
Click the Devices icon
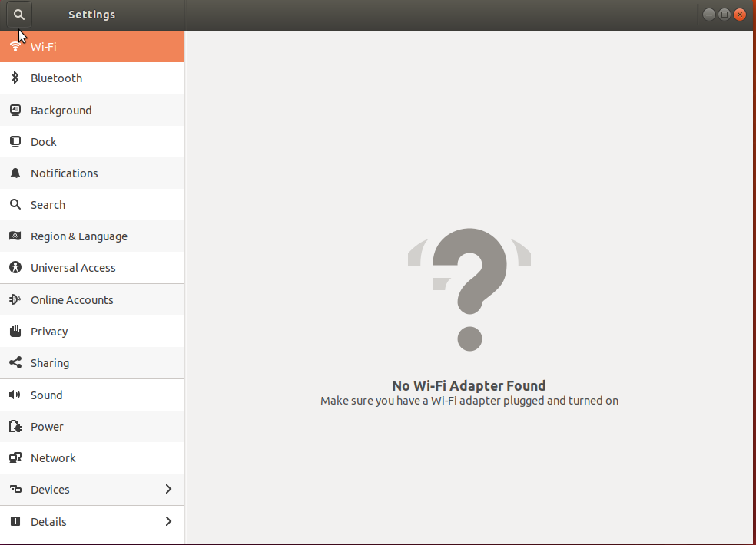tap(15, 489)
